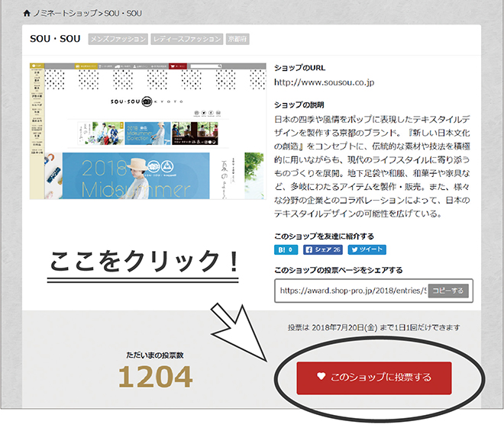The width and height of the screenshot is (504, 431).
Task: Select the 京都府 prefecture tag
Action: pyautogui.click(x=237, y=39)
